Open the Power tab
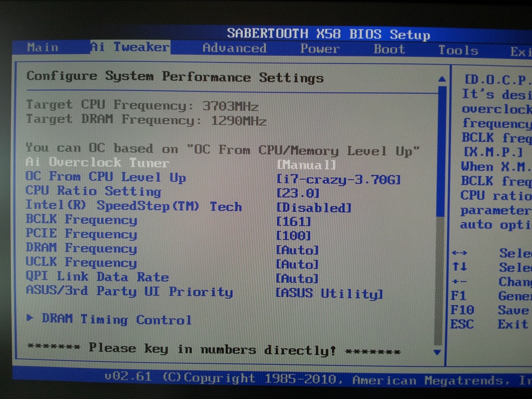 pos(320,49)
